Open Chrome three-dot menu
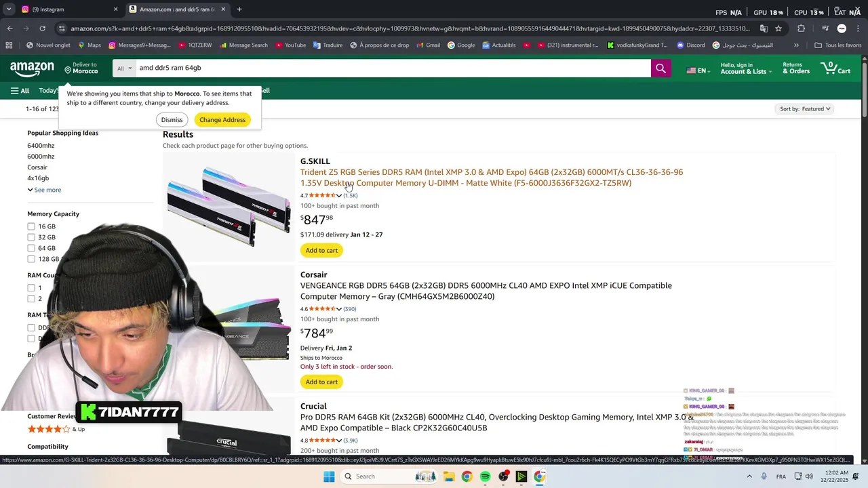The height and width of the screenshot is (488, 868). tap(858, 28)
